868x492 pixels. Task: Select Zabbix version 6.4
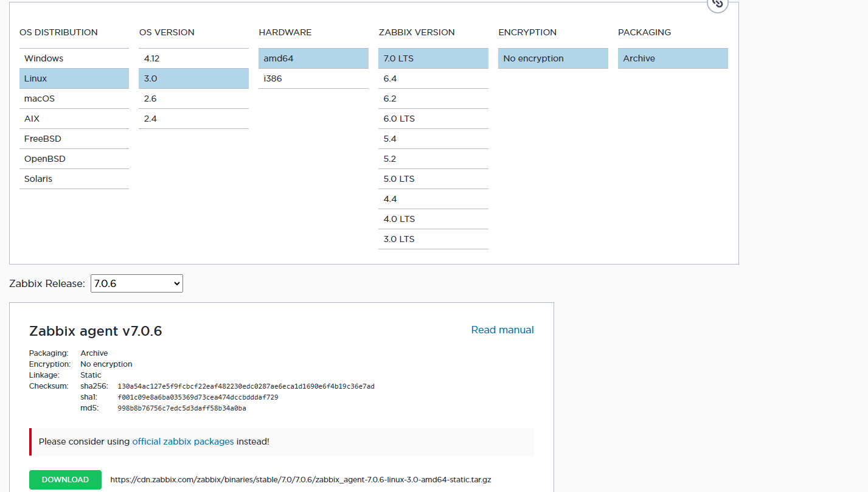[433, 78]
